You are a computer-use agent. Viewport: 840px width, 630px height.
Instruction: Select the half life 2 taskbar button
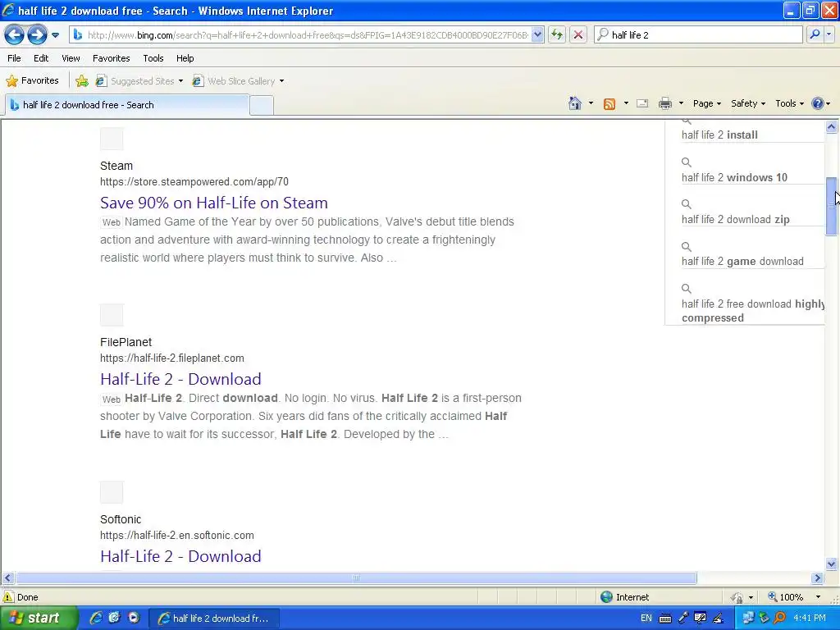point(213,619)
